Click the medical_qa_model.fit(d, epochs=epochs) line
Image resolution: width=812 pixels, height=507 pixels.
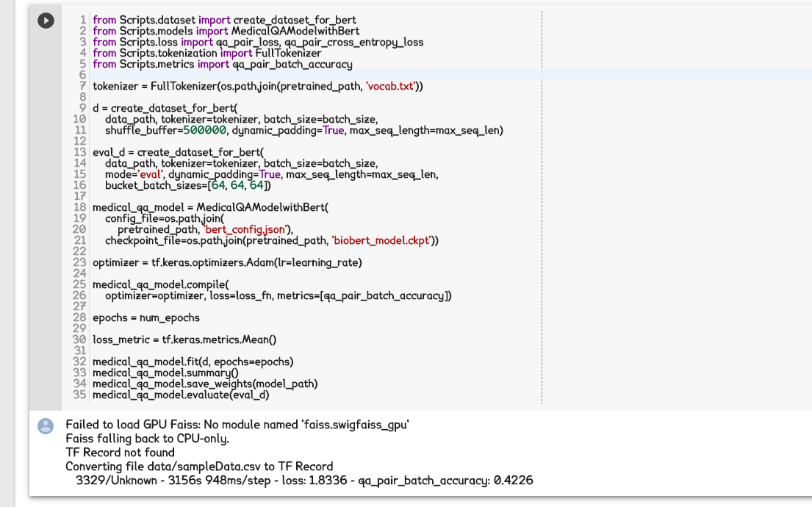tap(193, 362)
